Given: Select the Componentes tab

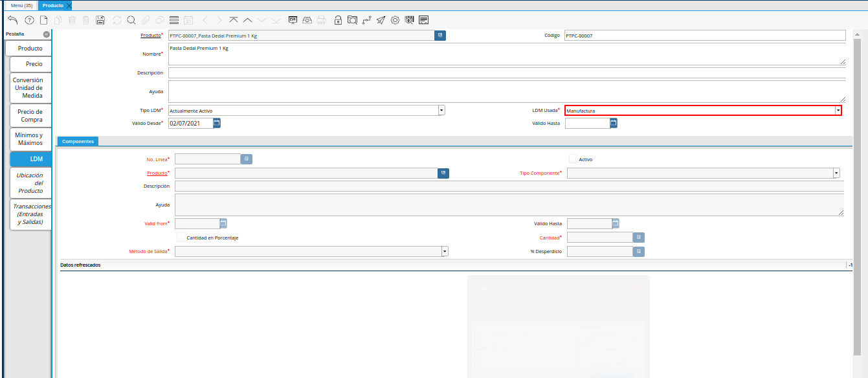Looking at the screenshot, I should [78, 141].
